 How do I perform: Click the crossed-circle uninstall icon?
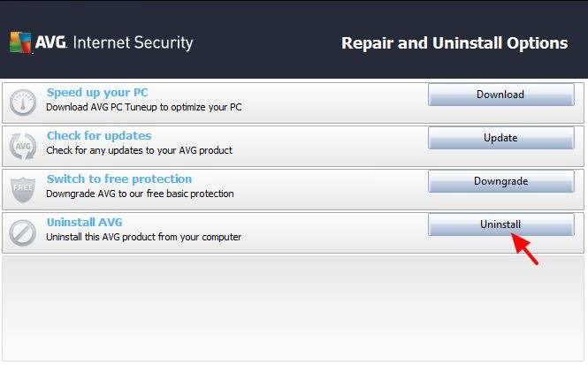(x=23, y=232)
